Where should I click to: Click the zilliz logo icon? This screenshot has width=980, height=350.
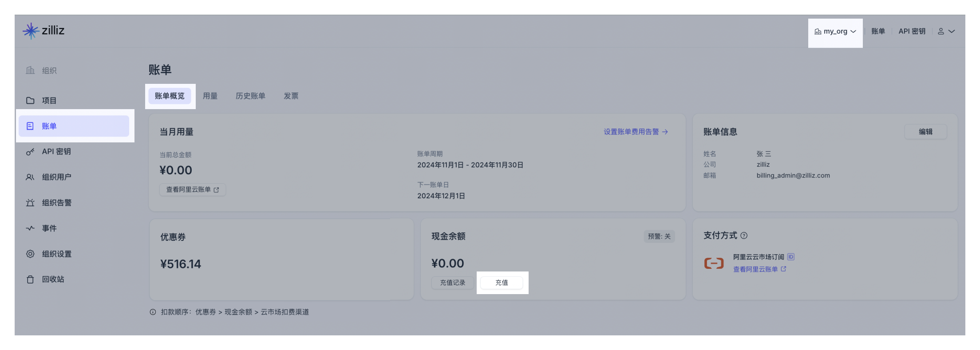30,31
